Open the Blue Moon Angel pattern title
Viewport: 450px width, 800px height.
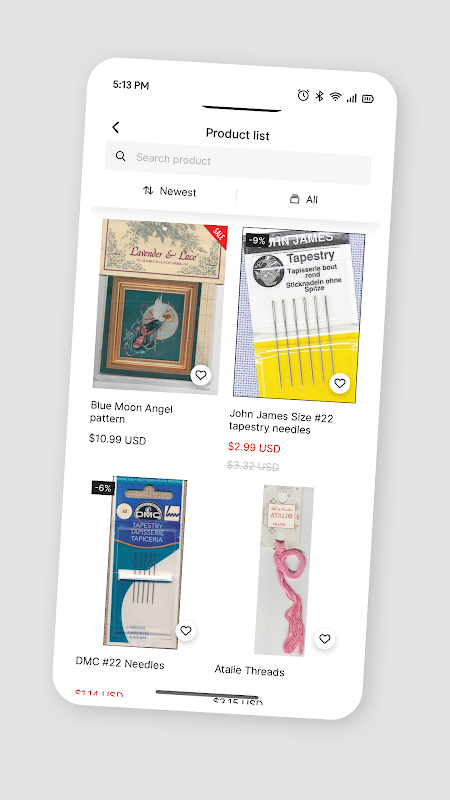pos(131,413)
